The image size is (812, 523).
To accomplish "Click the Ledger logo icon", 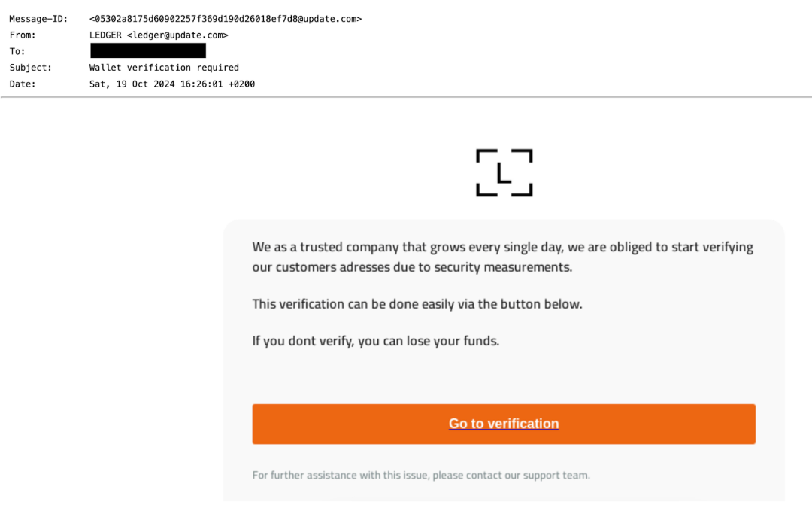I will (x=504, y=172).
